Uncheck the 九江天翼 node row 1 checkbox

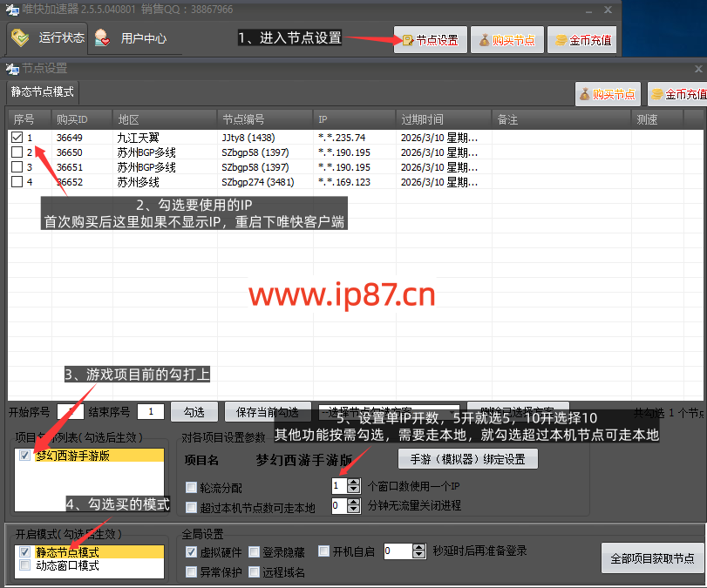click(x=17, y=138)
